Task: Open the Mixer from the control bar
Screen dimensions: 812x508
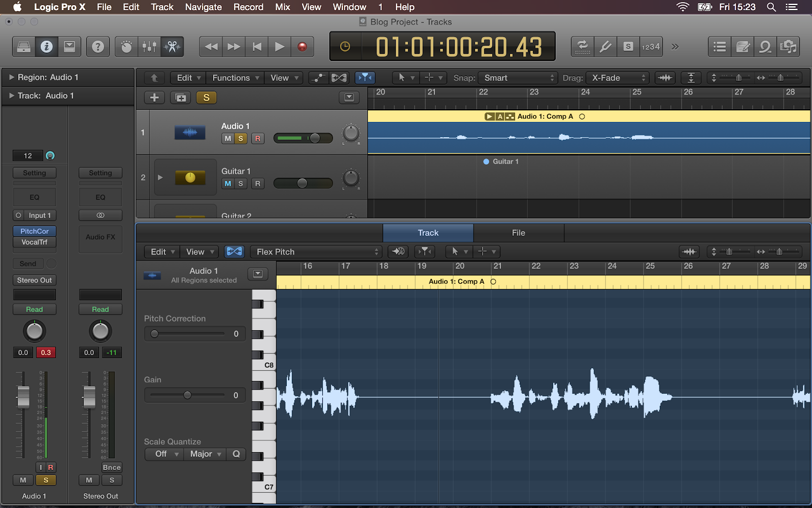Action: (x=149, y=47)
